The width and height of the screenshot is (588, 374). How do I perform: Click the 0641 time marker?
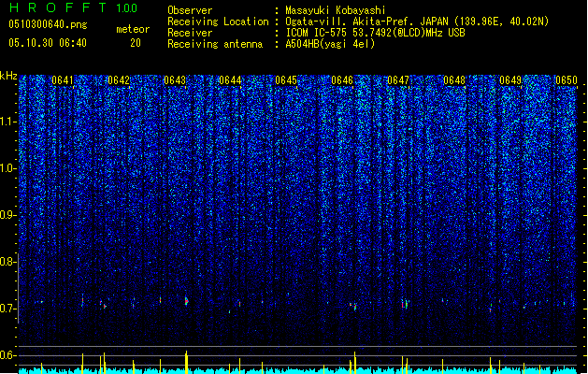coord(63,80)
